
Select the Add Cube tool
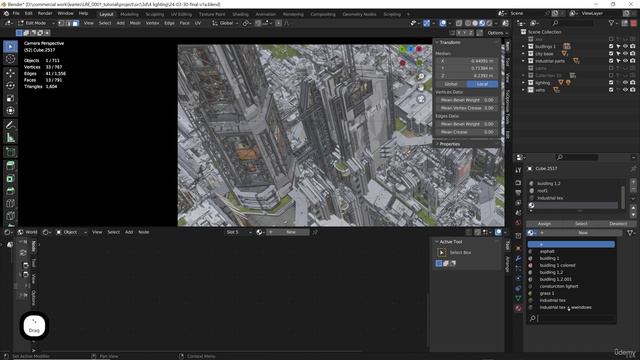click(x=10, y=152)
